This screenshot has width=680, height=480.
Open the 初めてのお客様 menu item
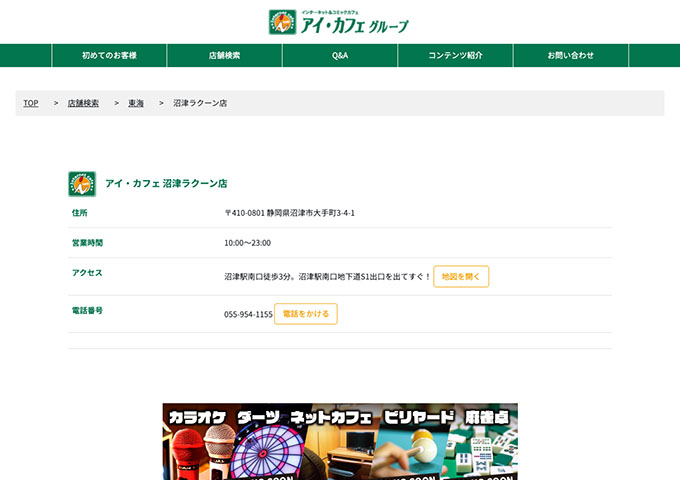[109, 56]
